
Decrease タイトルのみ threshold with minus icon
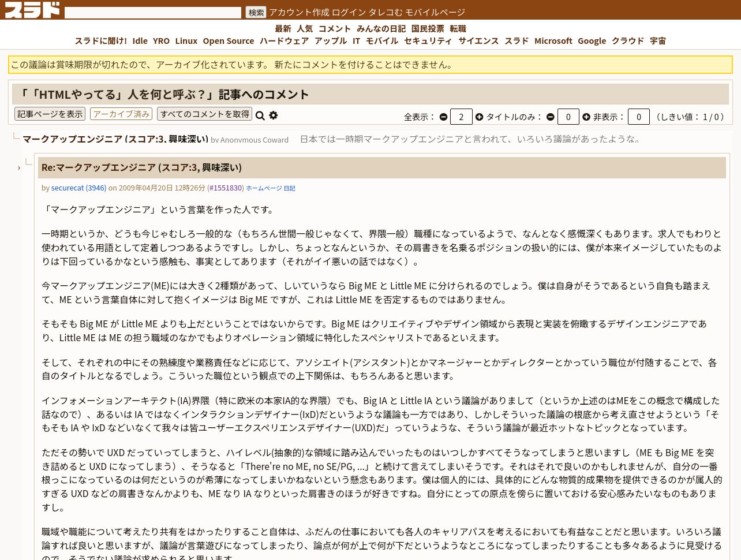point(551,117)
